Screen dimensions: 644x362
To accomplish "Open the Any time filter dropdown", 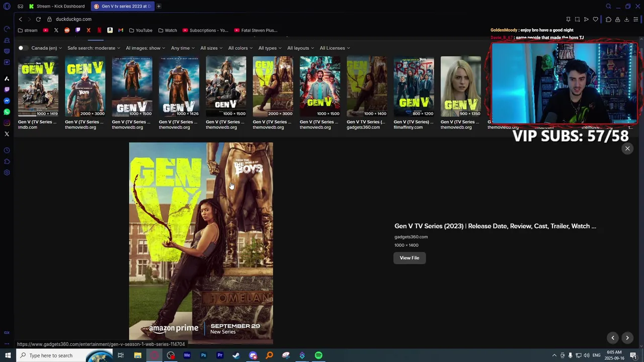I will (183, 48).
